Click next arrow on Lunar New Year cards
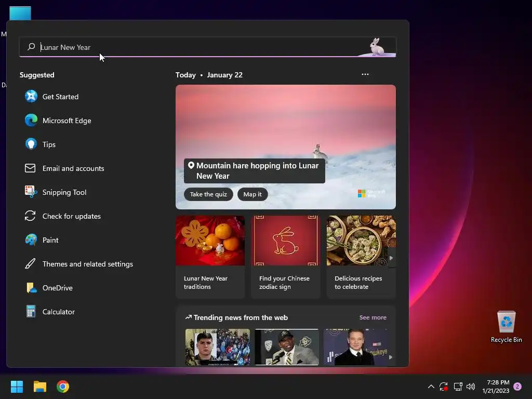Screen dimensions: 532x399 (391, 258)
